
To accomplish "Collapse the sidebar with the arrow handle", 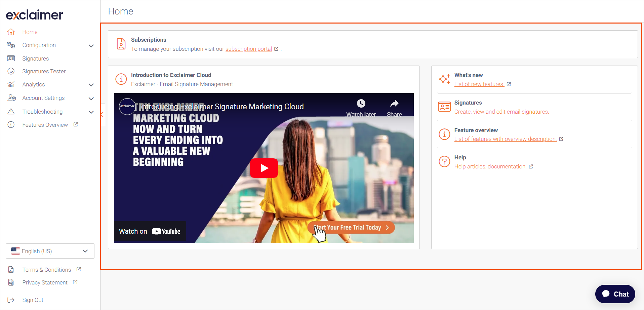I will pyautogui.click(x=102, y=115).
